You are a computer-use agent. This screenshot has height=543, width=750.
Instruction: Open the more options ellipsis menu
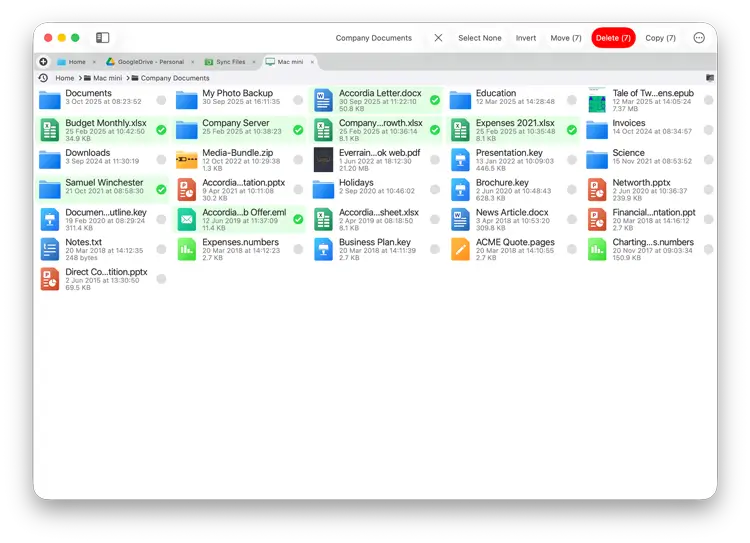click(x=699, y=38)
